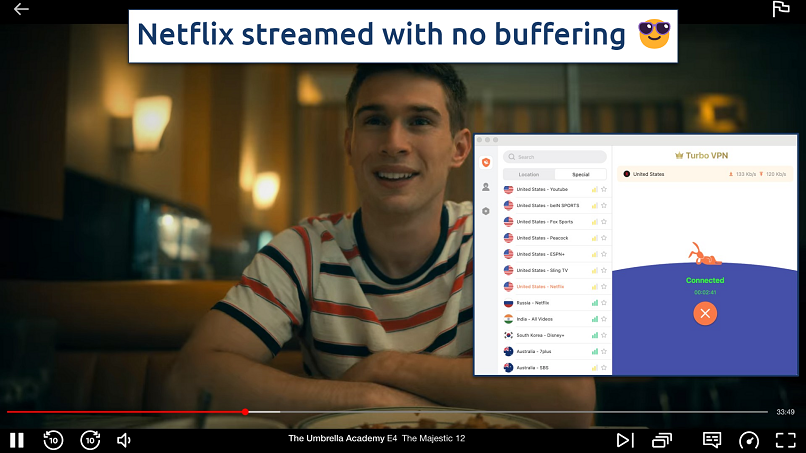The height and width of the screenshot is (453, 806).
Task: Switch to the Location tab
Action: point(529,174)
